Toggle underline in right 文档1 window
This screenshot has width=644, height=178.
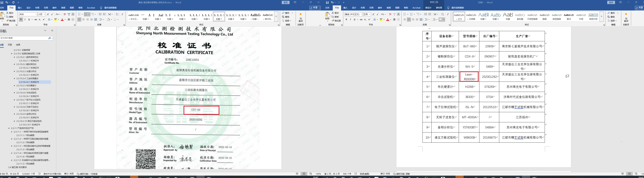354,19
